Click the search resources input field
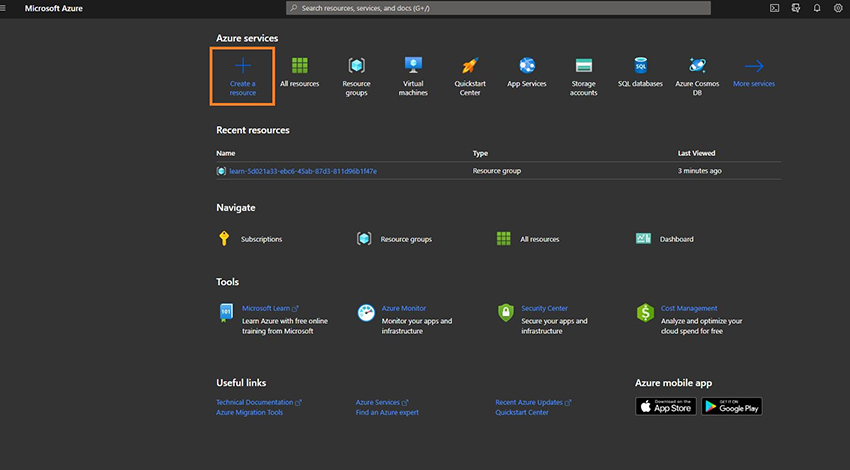The image size is (850, 470). tap(498, 8)
